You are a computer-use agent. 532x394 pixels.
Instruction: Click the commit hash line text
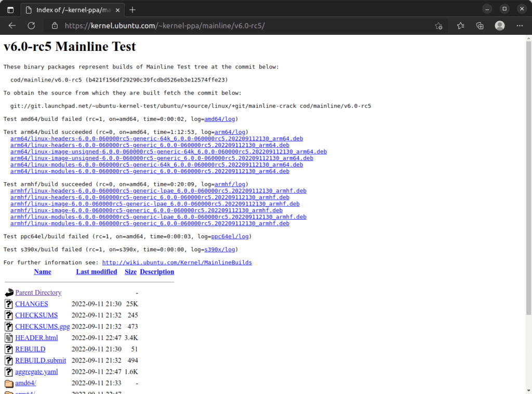[x=119, y=79]
